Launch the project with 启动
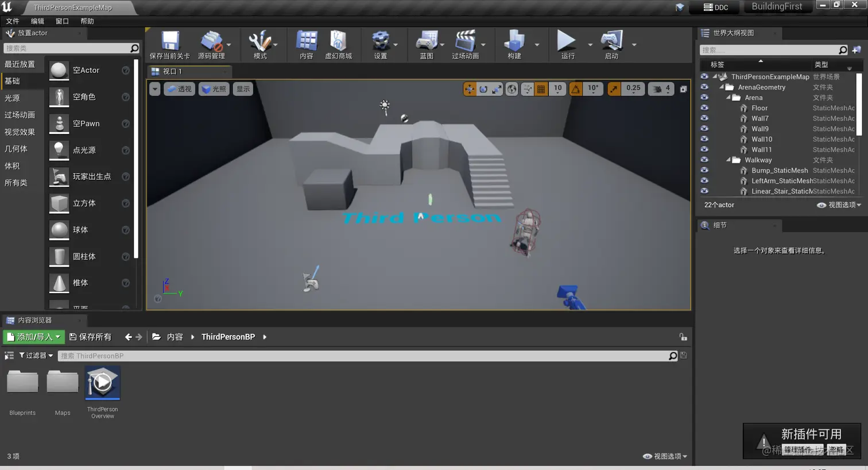868x470 pixels. click(611, 45)
